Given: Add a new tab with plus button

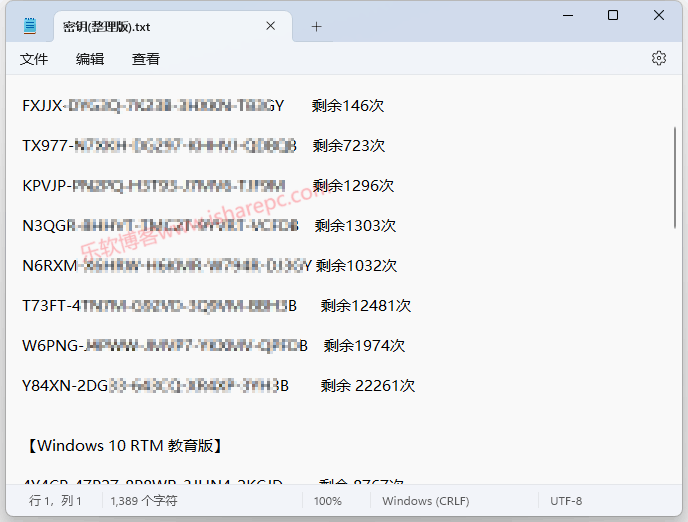Looking at the screenshot, I should (316, 27).
